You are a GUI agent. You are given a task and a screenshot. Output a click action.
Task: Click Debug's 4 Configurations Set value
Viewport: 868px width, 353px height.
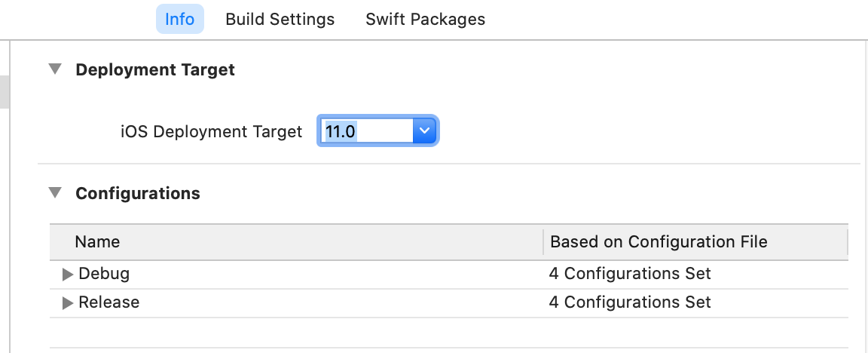630,274
